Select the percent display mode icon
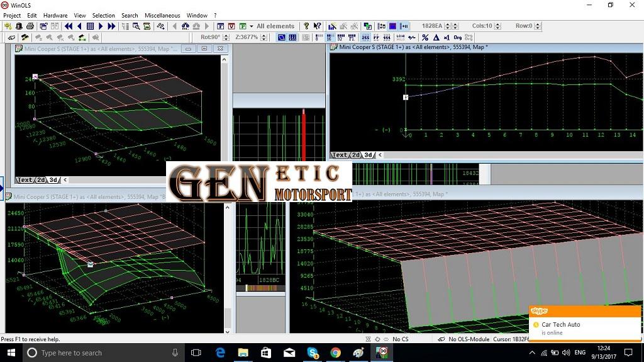Screen dimensions: 644x362 pyautogui.click(x=425, y=38)
